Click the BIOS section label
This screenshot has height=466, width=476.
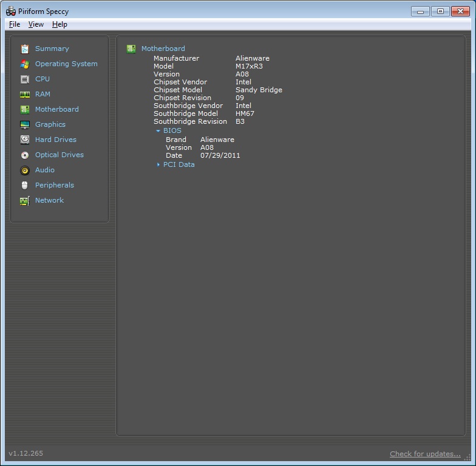(x=172, y=130)
